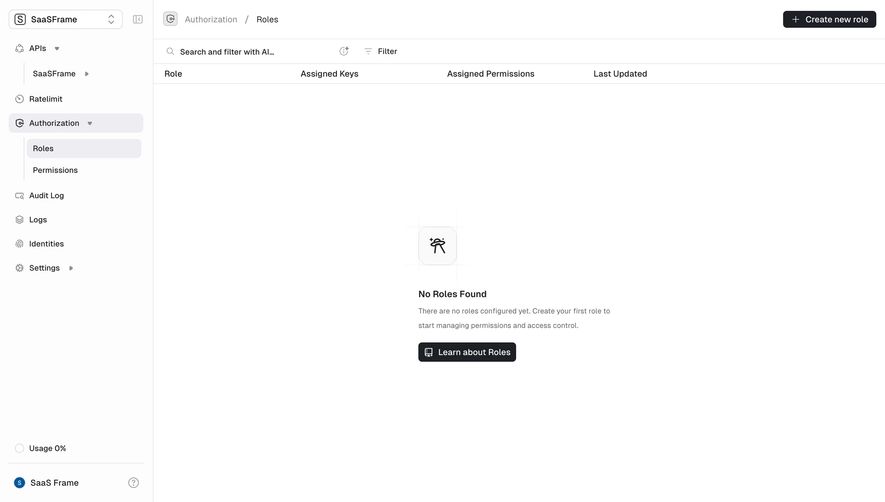The height and width of the screenshot is (502, 885).
Task: Click the AI search sparkle icon
Action: (x=344, y=51)
